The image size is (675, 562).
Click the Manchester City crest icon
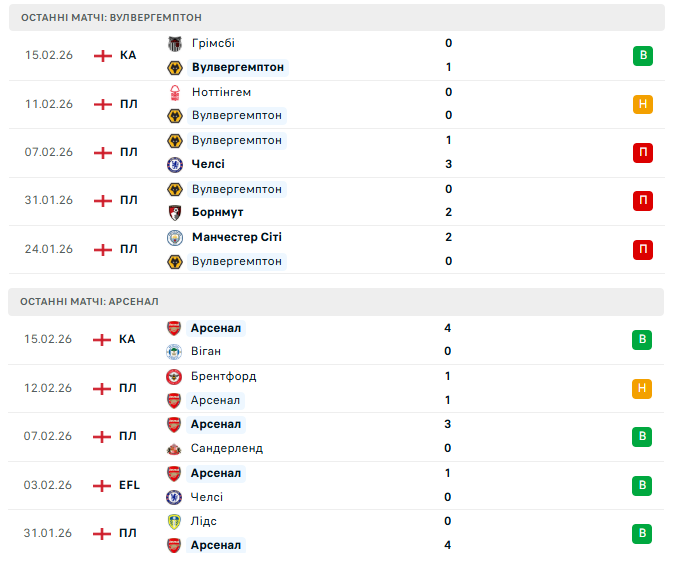(x=175, y=237)
